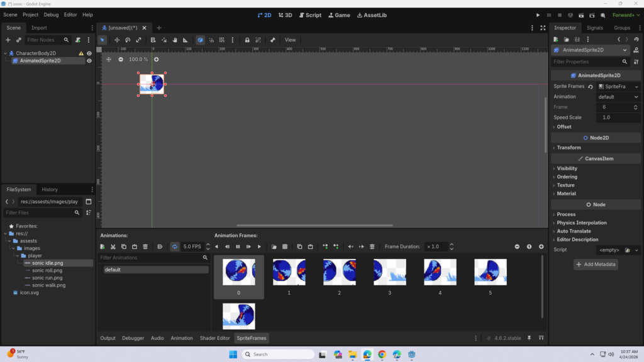Click the Ruler Mode tool icon
The width and height of the screenshot is (644, 362).
tap(186, 40)
